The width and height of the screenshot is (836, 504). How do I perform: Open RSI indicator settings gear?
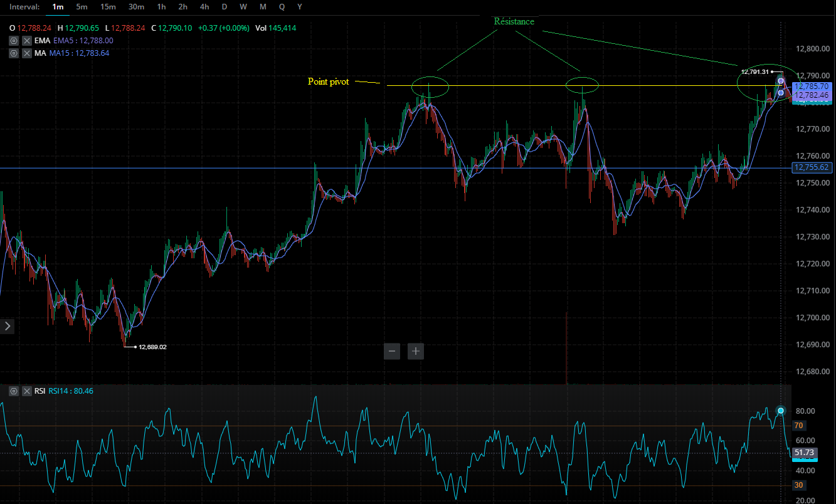14,391
